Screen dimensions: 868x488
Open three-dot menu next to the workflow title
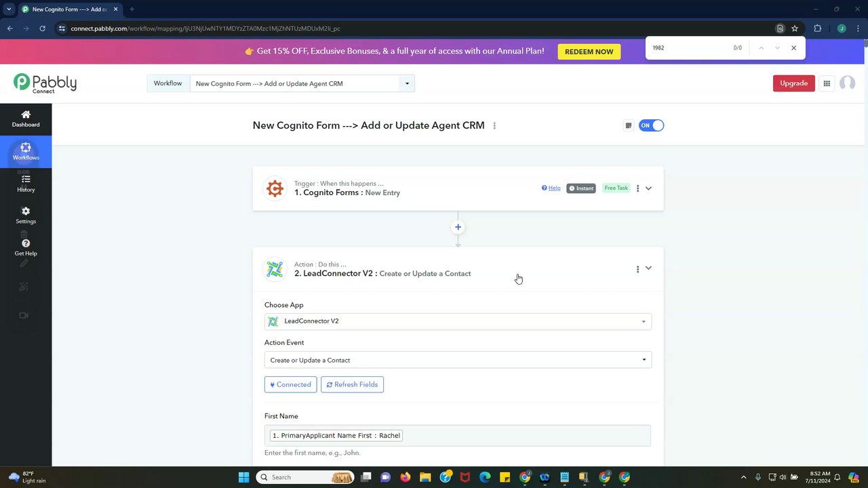coord(494,125)
